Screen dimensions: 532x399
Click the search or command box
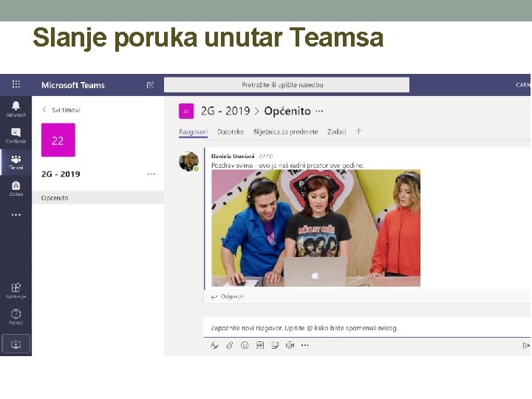(x=287, y=85)
